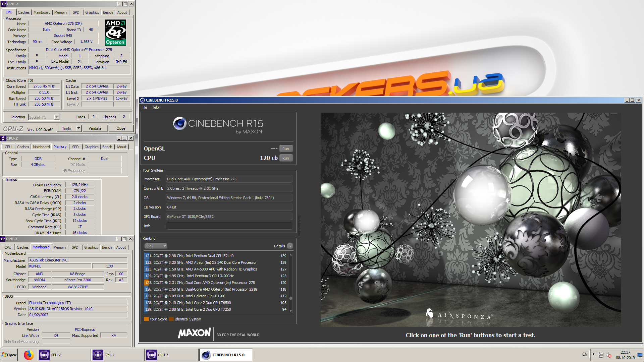Click the Cinebench R15 title bar icon
Image resolution: width=644 pixels, height=362 pixels.
(143, 100)
